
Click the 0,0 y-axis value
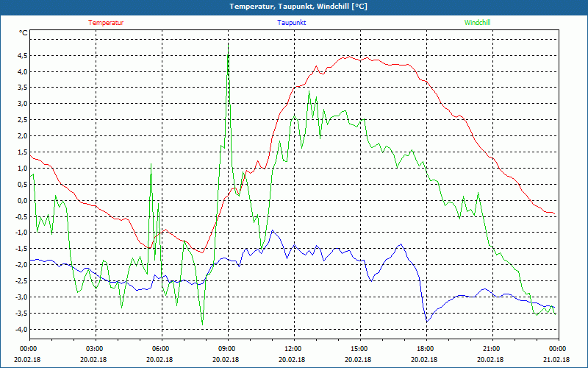coord(22,200)
